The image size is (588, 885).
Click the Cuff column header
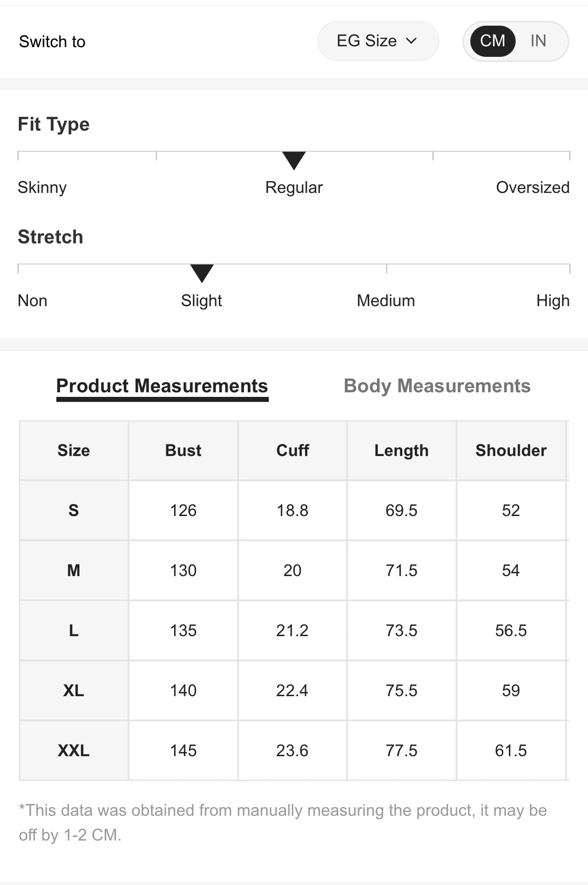click(x=292, y=451)
